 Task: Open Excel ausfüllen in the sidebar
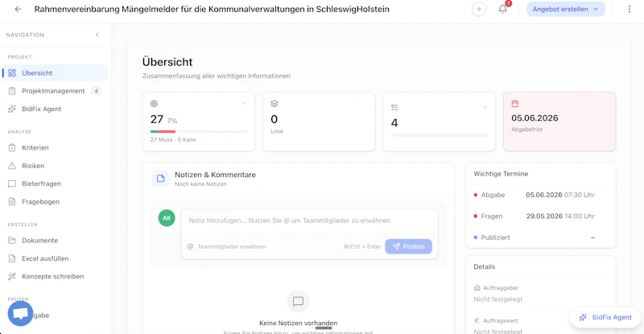(55, 258)
